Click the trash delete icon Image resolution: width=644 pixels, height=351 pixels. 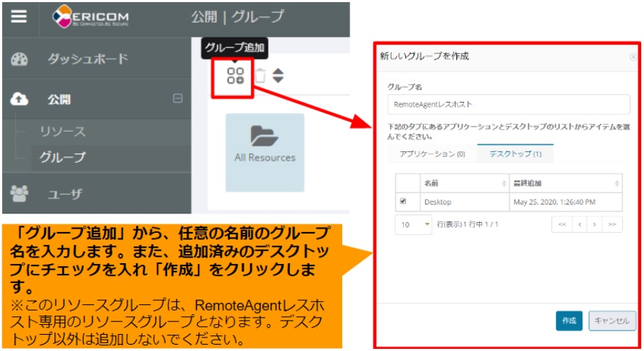click(x=260, y=76)
